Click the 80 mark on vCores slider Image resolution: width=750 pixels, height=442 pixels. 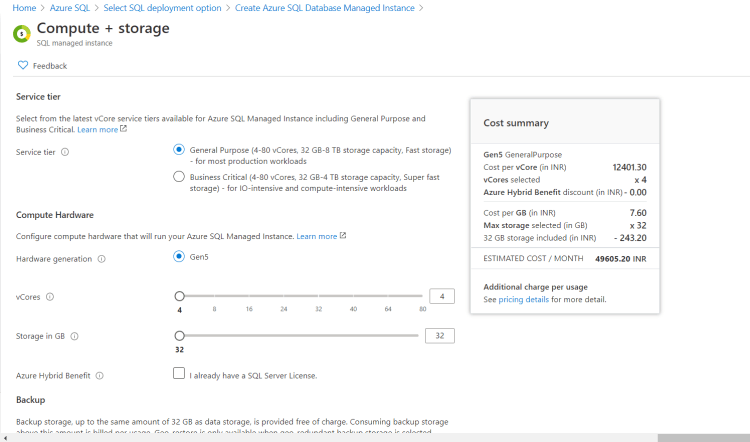click(423, 309)
